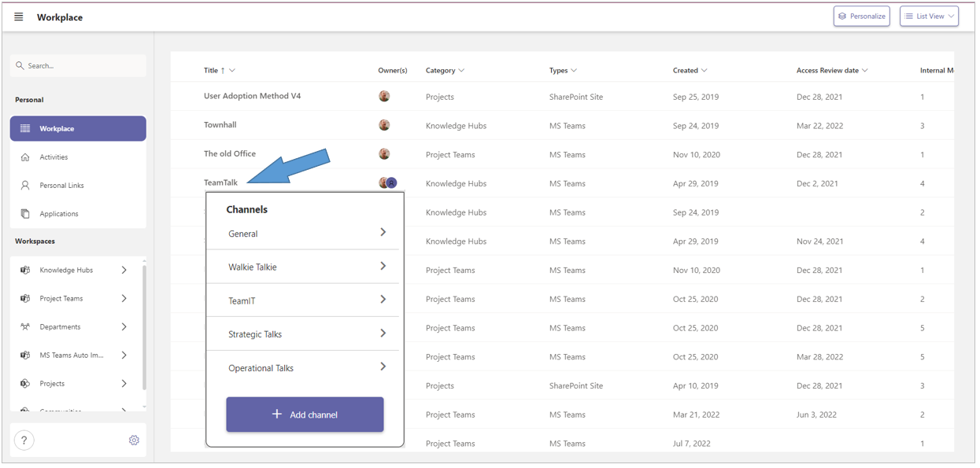This screenshot has width=980, height=468.
Task: Click the Add channel button
Action: point(305,415)
